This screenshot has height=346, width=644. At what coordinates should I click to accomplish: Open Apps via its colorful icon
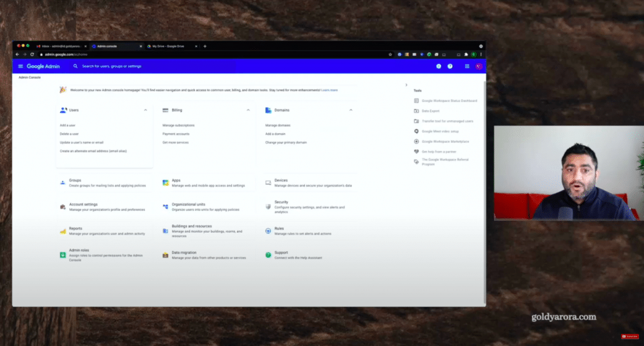click(x=165, y=183)
